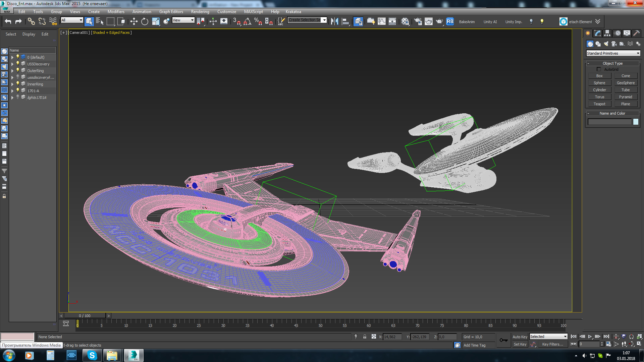
Task: Click the Align tool icon
Action: click(x=345, y=21)
